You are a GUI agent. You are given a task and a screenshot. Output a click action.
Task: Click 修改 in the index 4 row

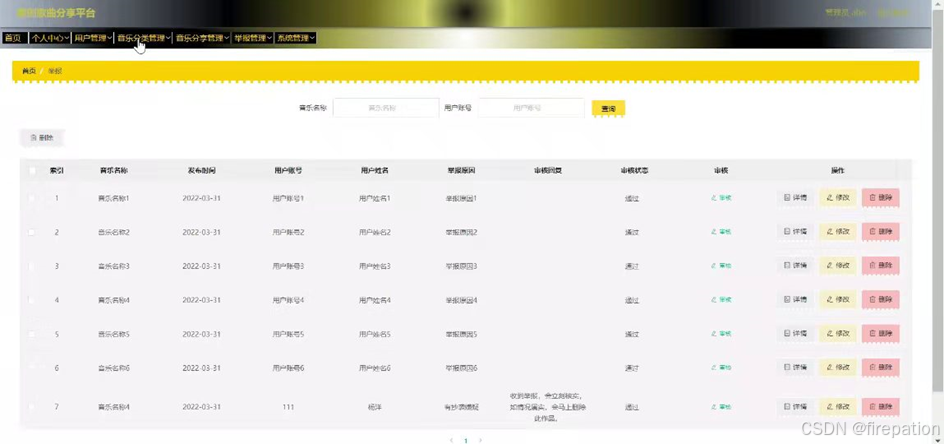tap(838, 299)
